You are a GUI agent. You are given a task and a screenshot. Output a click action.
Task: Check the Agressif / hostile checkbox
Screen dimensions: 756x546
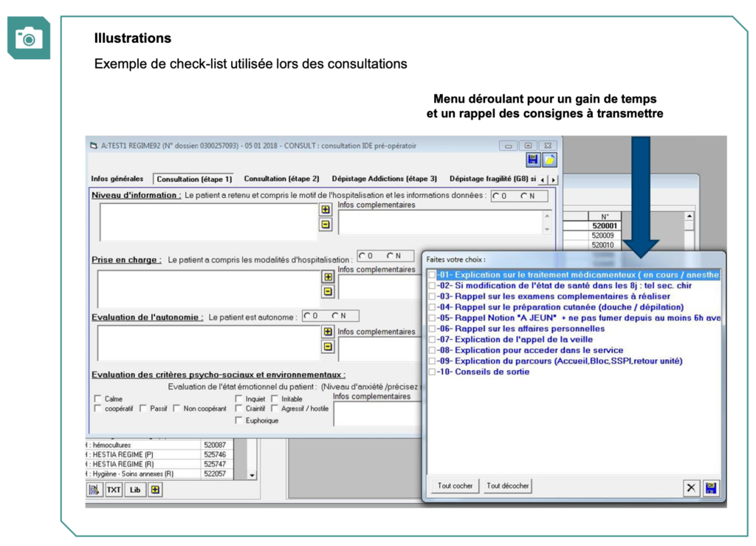point(275,408)
